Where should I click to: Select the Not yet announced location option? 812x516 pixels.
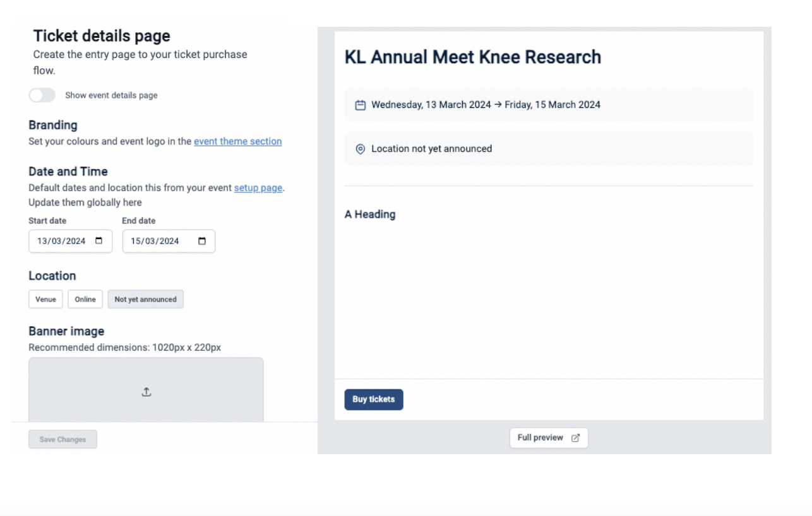[x=146, y=300]
